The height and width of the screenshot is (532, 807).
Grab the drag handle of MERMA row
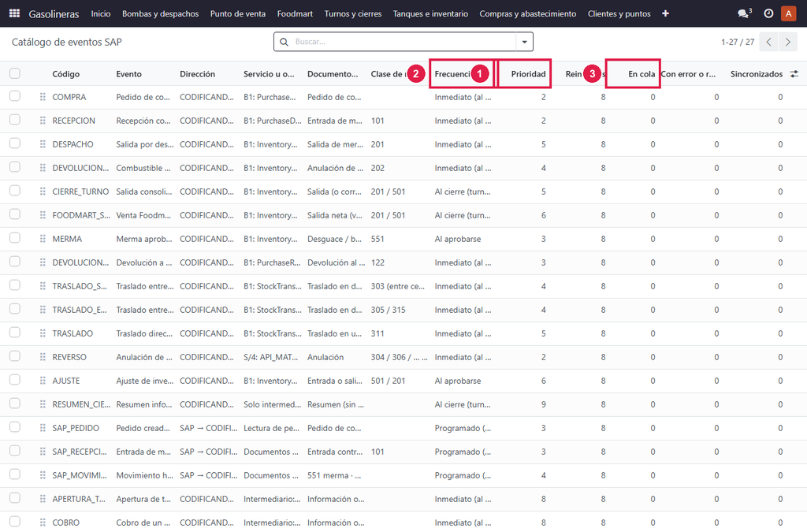pos(43,239)
